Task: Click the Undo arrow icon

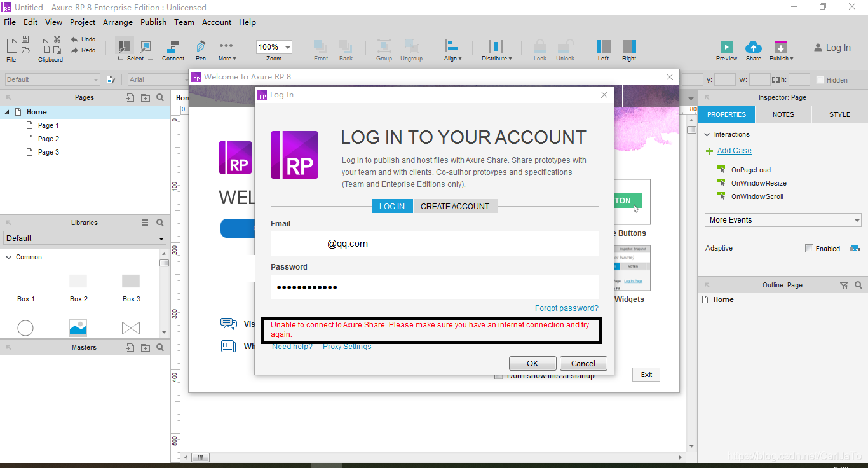Action: coord(74,39)
